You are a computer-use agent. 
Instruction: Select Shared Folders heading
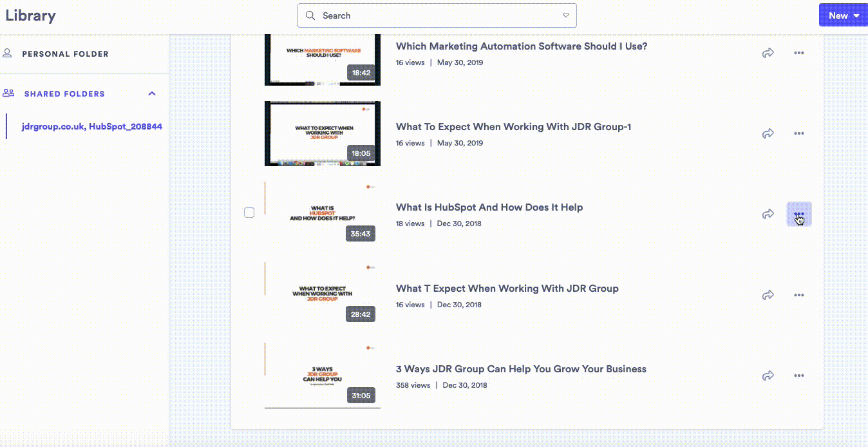(64, 93)
